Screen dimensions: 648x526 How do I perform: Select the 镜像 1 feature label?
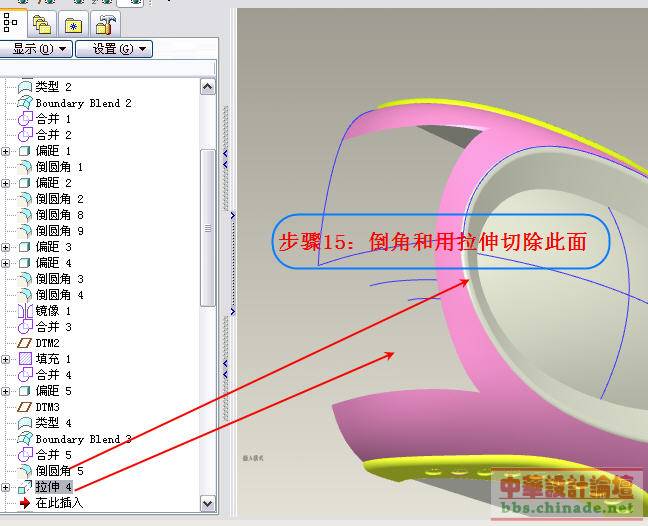coord(53,311)
